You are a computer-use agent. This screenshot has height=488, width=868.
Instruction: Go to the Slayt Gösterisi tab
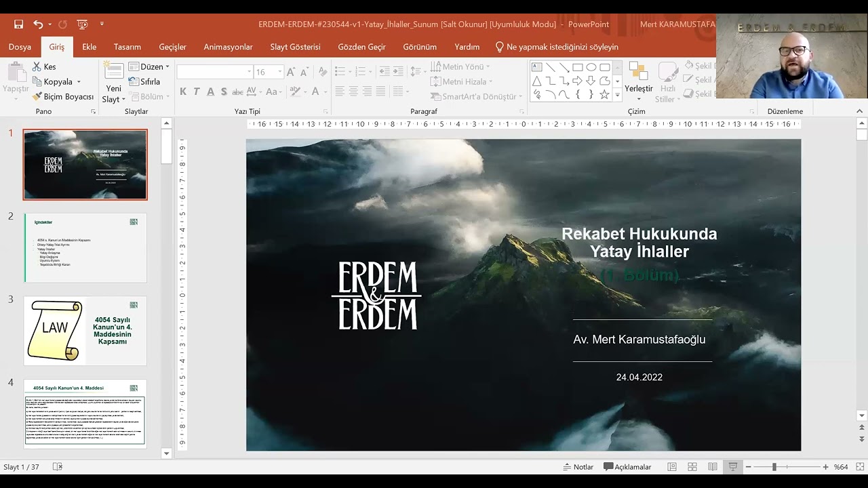tap(295, 47)
